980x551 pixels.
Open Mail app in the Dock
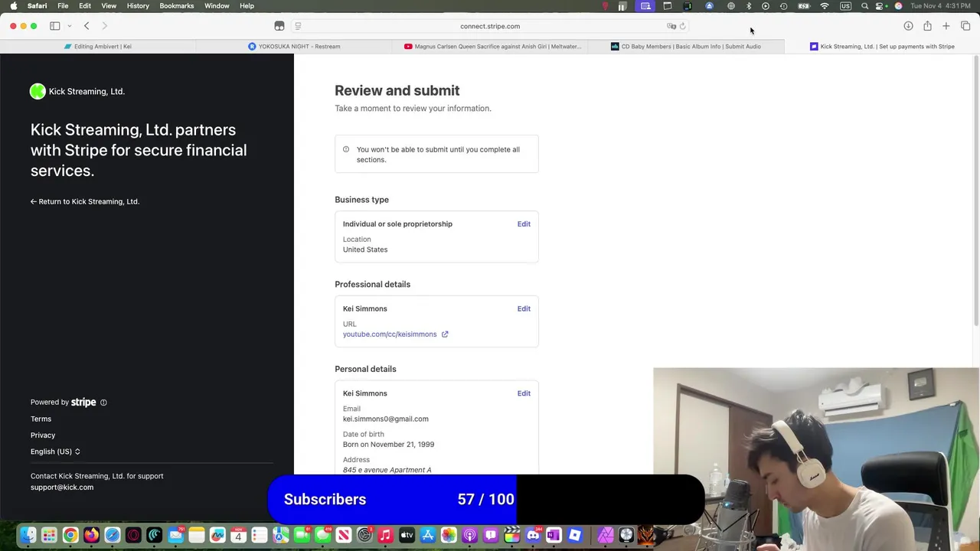(175, 536)
